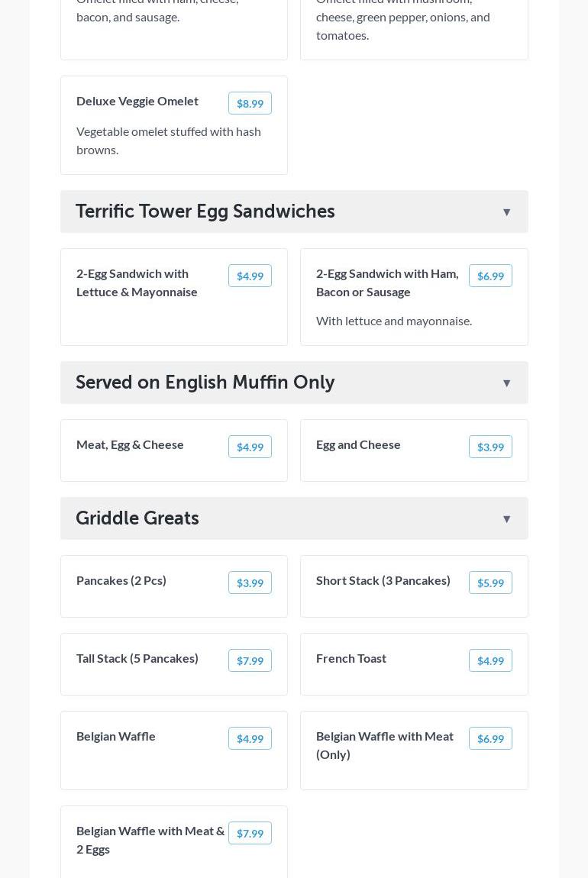Click the Griddle Greats heading text
The image size is (588, 878).
[x=137, y=518]
